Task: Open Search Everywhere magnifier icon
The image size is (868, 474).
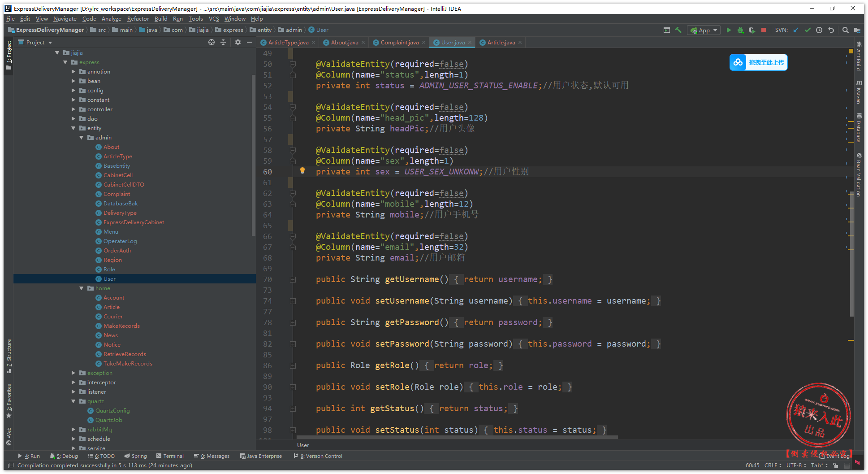Action: [x=845, y=30]
